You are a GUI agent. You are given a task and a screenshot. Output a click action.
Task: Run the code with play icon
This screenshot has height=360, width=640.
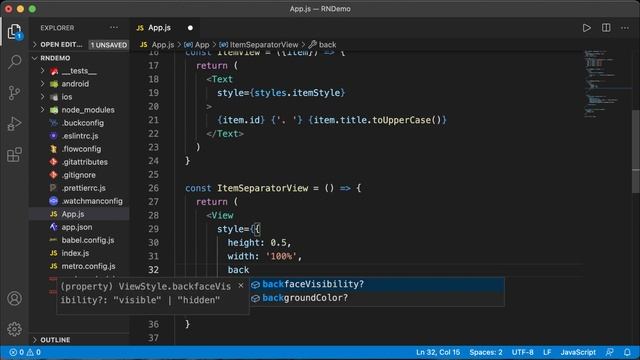pyautogui.click(x=587, y=28)
